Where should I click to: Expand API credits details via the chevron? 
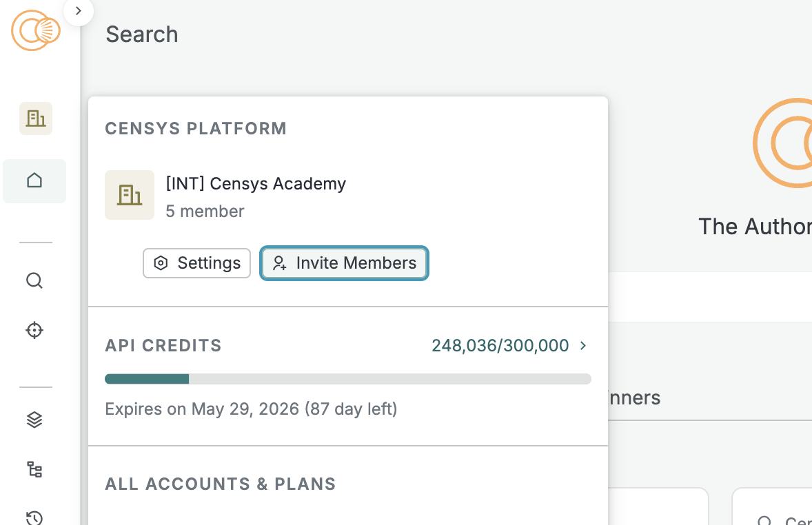click(583, 345)
